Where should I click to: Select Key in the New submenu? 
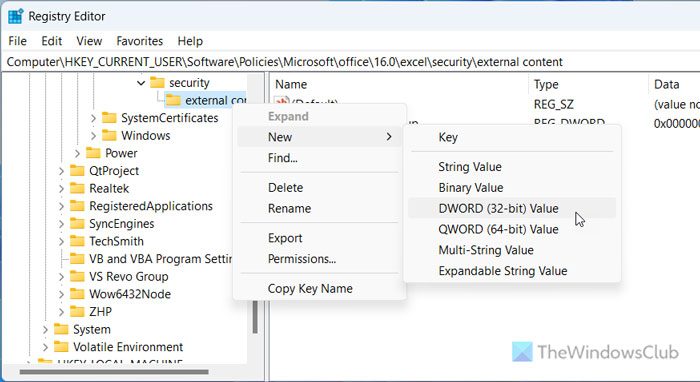512,137
